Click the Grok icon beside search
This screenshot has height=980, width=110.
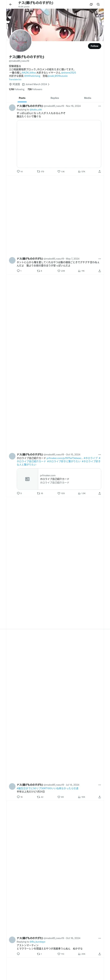(91, 4)
